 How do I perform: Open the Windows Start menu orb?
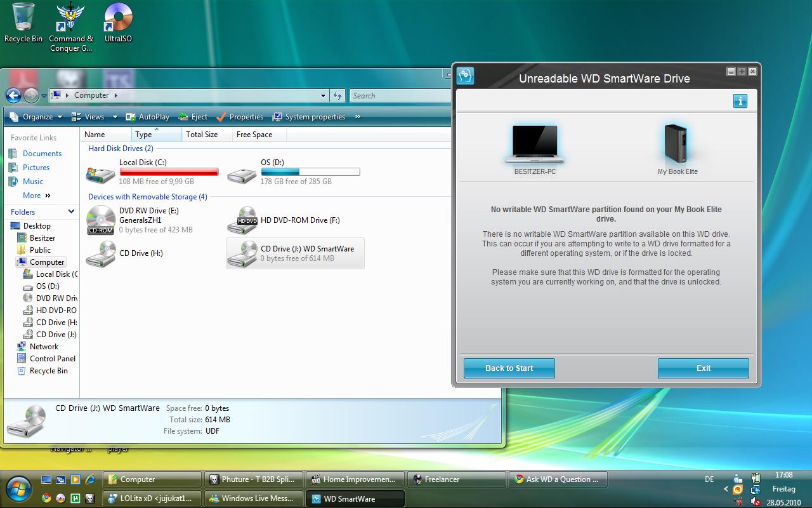tap(18, 490)
